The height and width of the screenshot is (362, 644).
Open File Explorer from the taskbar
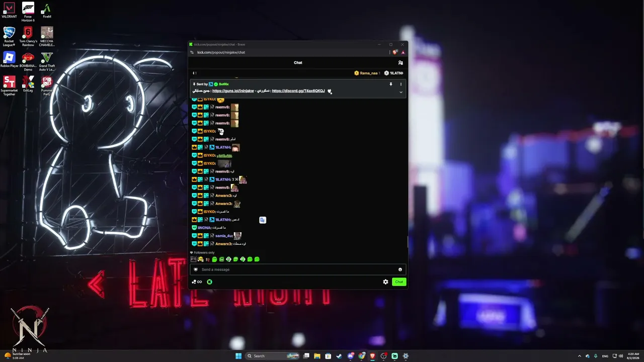317,356
